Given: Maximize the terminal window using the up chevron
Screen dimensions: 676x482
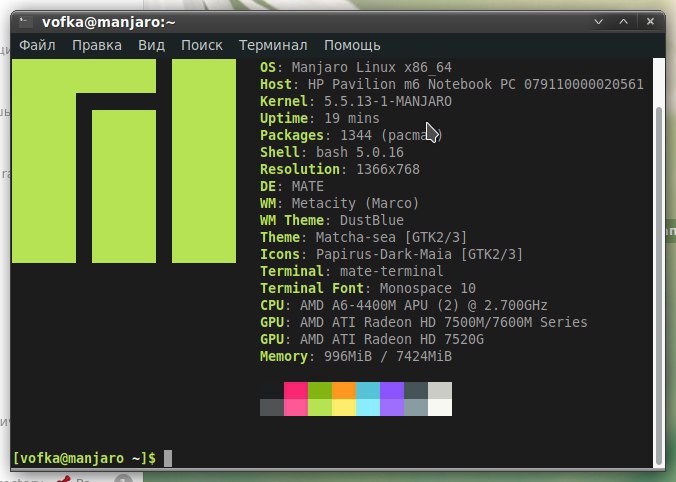Looking at the screenshot, I should (623, 22).
